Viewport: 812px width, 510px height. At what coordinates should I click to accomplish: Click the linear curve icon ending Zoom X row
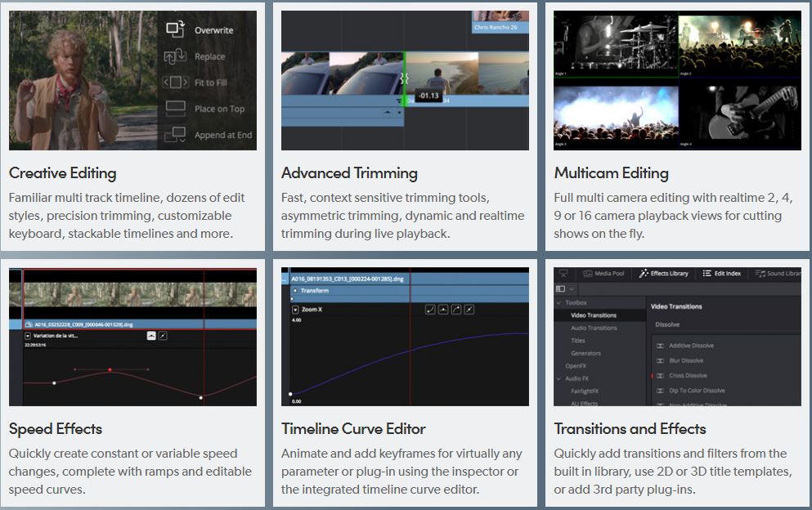click(x=469, y=310)
